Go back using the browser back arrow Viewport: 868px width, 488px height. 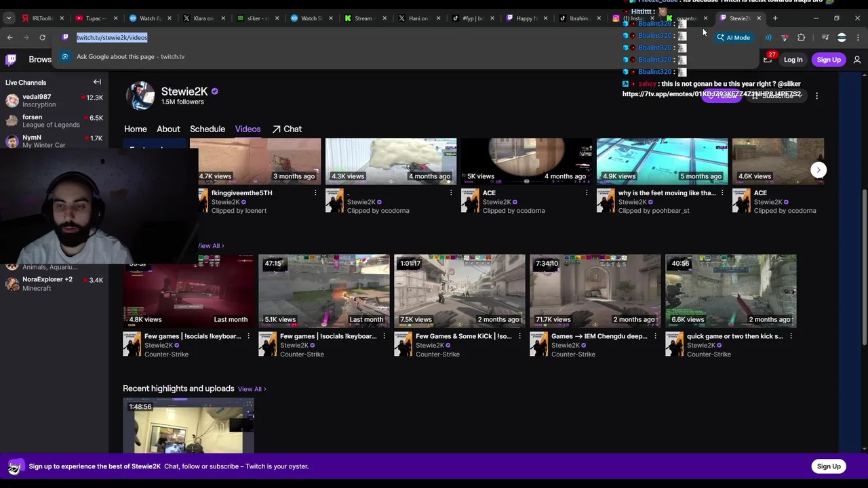click(x=9, y=37)
